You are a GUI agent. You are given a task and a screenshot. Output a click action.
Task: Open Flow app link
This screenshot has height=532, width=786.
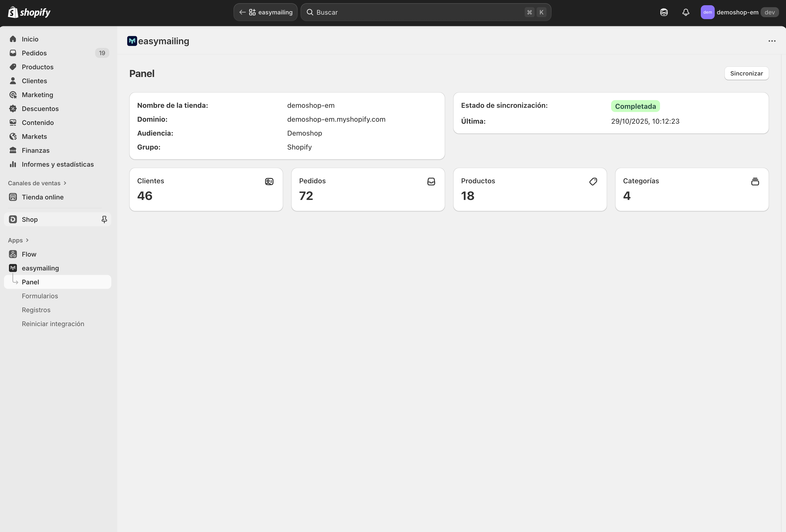click(x=57, y=254)
